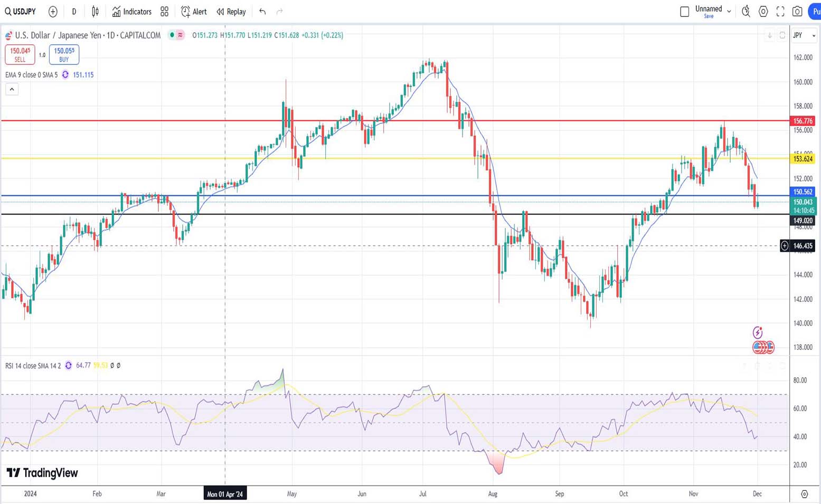Expand the Unnamed layout dropdown arrow

tap(729, 12)
